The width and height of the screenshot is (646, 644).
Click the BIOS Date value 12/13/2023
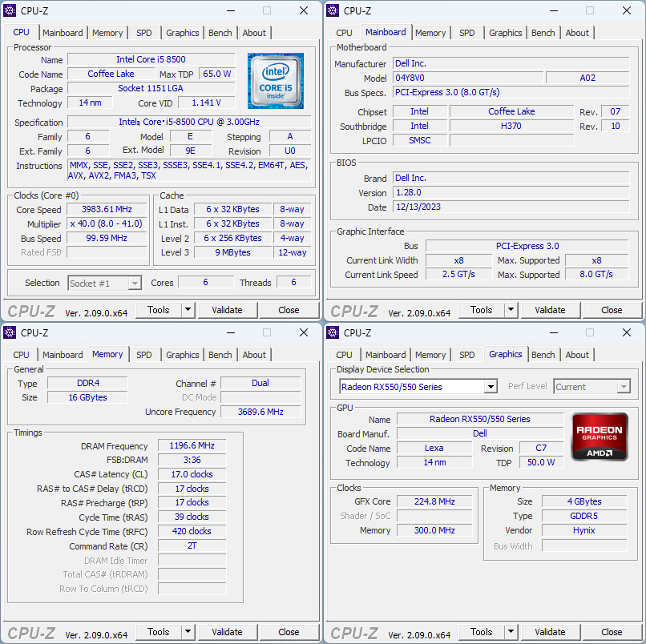(511, 207)
